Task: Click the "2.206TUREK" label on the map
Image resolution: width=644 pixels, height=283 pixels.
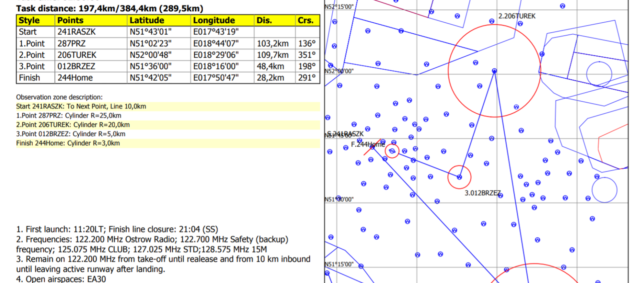Action: pyautogui.click(x=517, y=16)
